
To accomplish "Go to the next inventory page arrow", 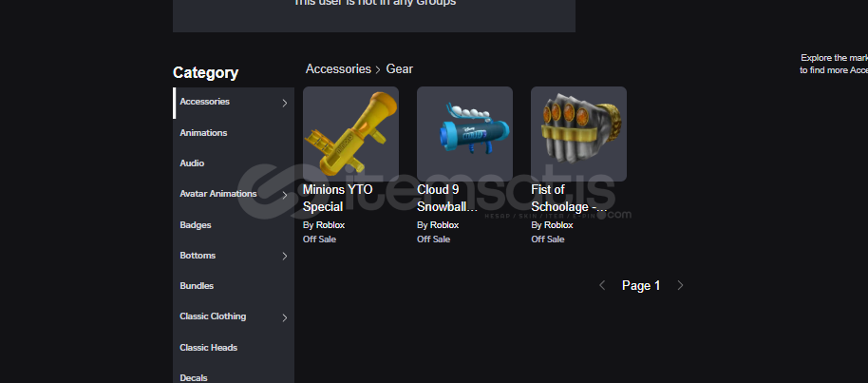I will 680,285.
